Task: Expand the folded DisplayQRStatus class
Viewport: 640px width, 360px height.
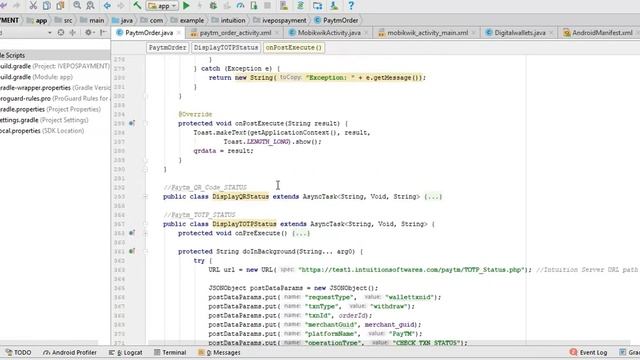Action: coord(146,197)
